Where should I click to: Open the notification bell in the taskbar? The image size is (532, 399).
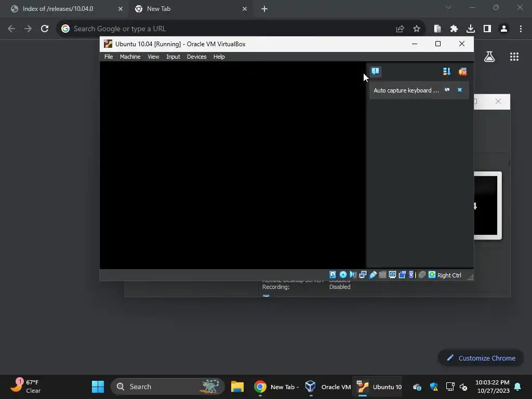click(x=518, y=387)
